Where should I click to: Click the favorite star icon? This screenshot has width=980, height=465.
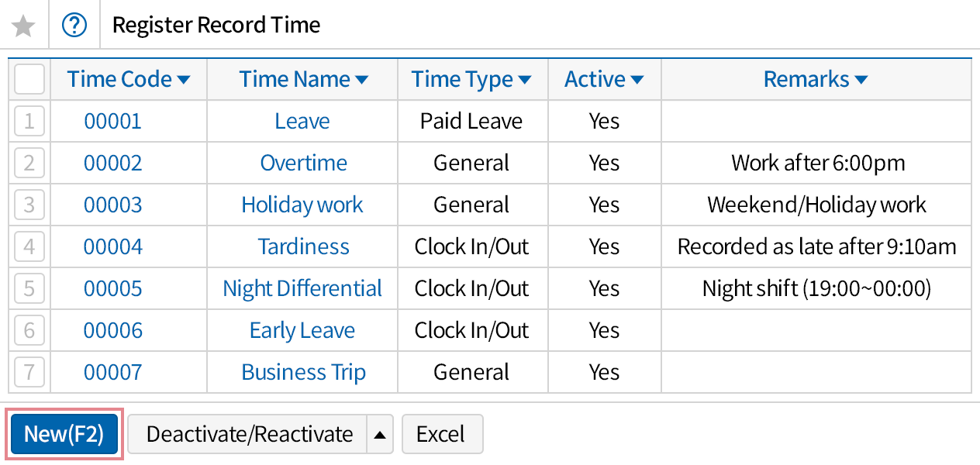point(24,26)
